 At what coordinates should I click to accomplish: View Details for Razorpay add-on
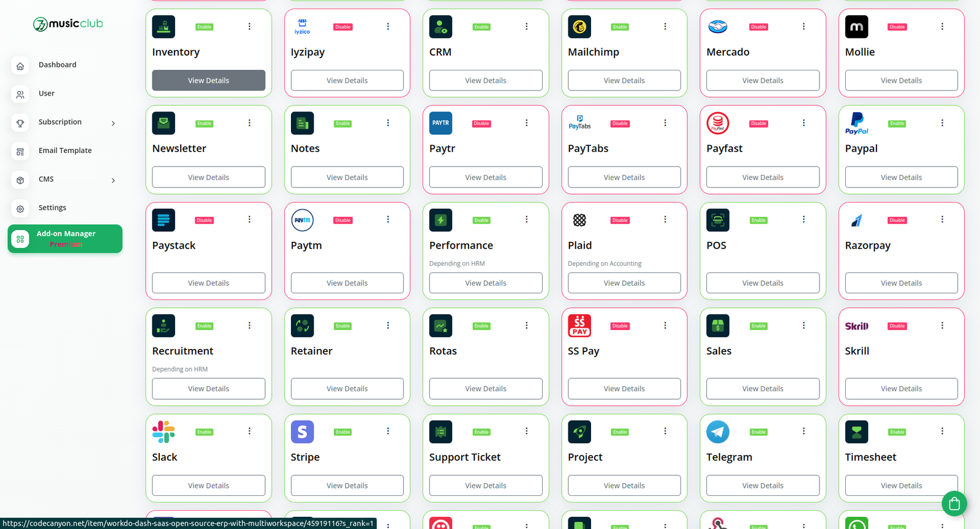click(x=902, y=283)
